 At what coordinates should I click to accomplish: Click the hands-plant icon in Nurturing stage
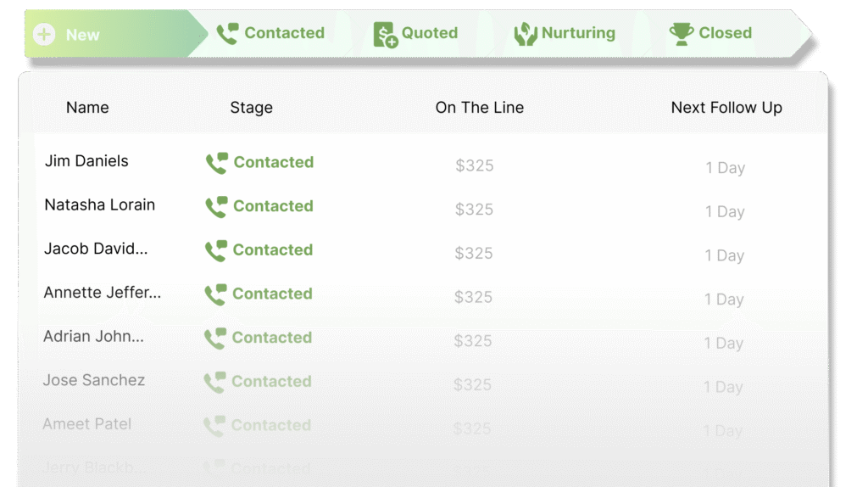tap(526, 34)
